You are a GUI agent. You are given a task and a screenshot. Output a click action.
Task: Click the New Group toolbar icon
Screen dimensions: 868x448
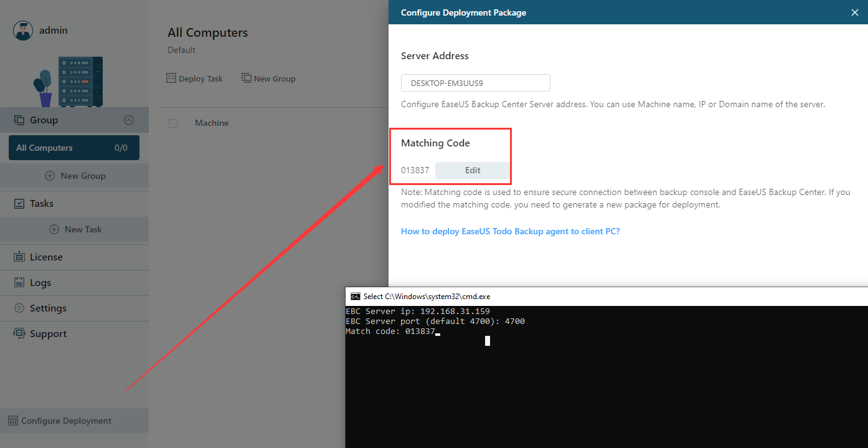246,79
